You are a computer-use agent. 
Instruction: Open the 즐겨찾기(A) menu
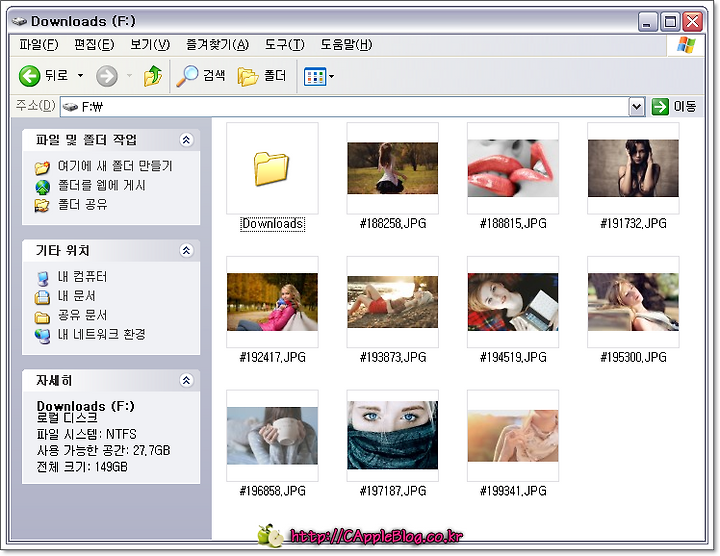217,45
